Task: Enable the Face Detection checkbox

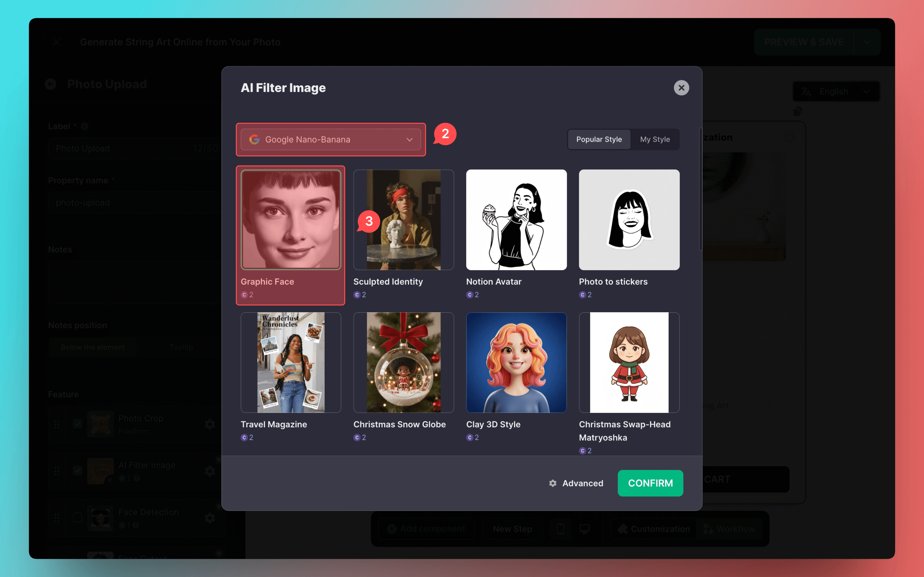Action: click(x=78, y=517)
